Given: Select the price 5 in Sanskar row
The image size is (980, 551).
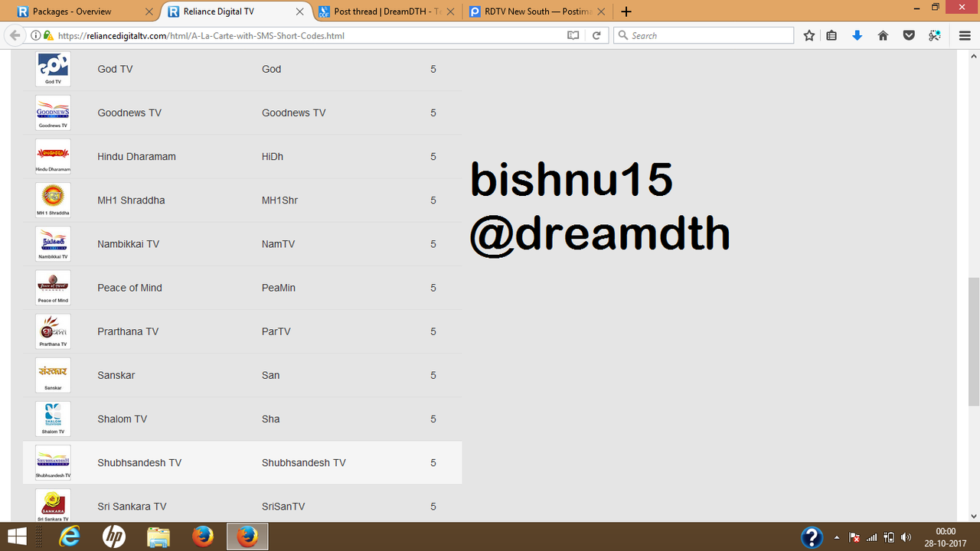Looking at the screenshot, I should (x=433, y=375).
